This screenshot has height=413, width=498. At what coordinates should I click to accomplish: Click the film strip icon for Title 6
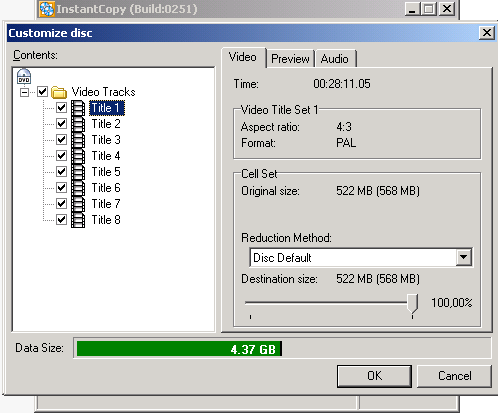(78, 188)
